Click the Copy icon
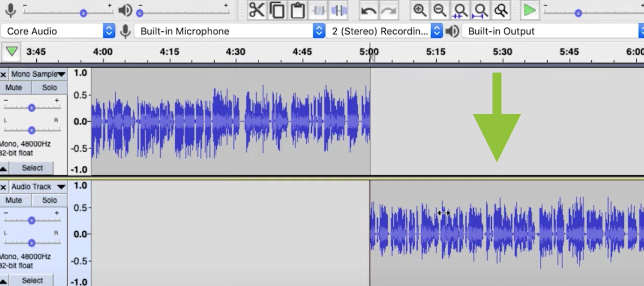This screenshot has height=286, width=644. coord(276,10)
